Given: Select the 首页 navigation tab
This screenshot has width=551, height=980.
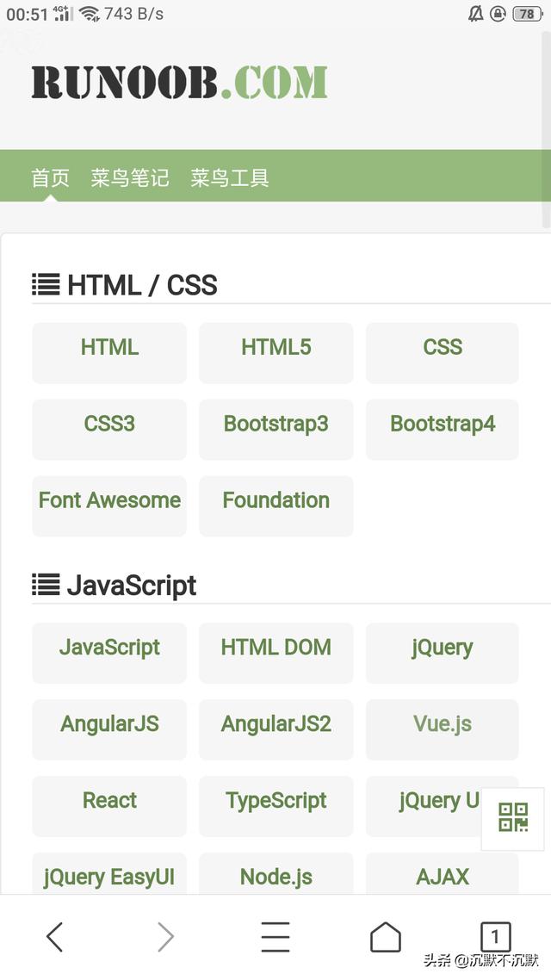Looking at the screenshot, I should pyautogui.click(x=51, y=178).
